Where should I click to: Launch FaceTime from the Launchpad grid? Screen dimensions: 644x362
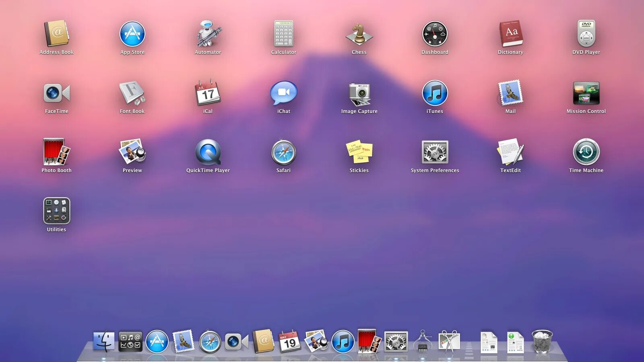[x=56, y=93]
